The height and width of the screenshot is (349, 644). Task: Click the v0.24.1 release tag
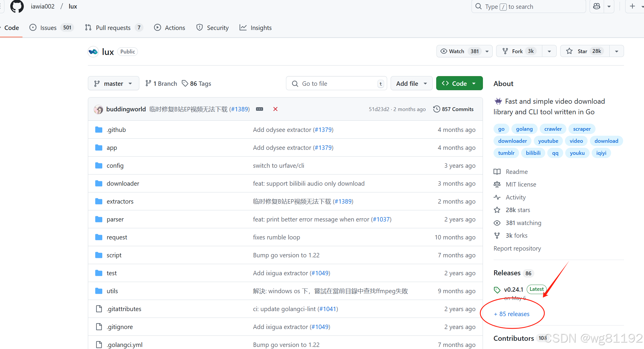[x=513, y=290]
